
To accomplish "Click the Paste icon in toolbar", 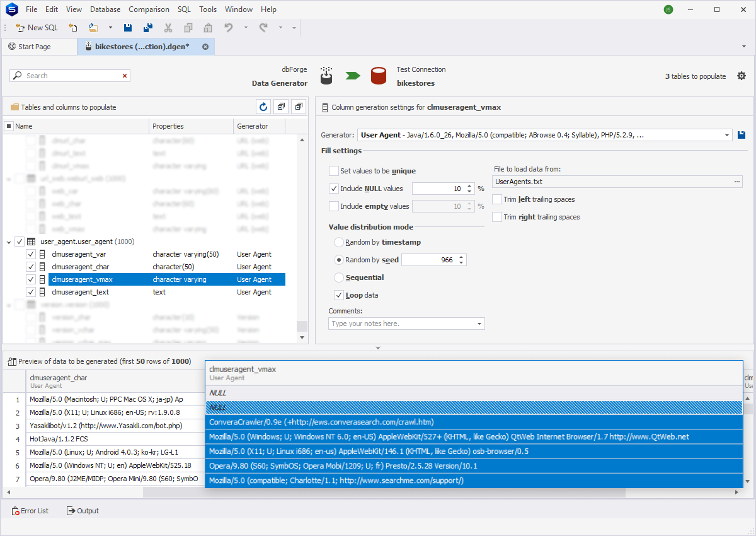I will (x=208, y=28).
